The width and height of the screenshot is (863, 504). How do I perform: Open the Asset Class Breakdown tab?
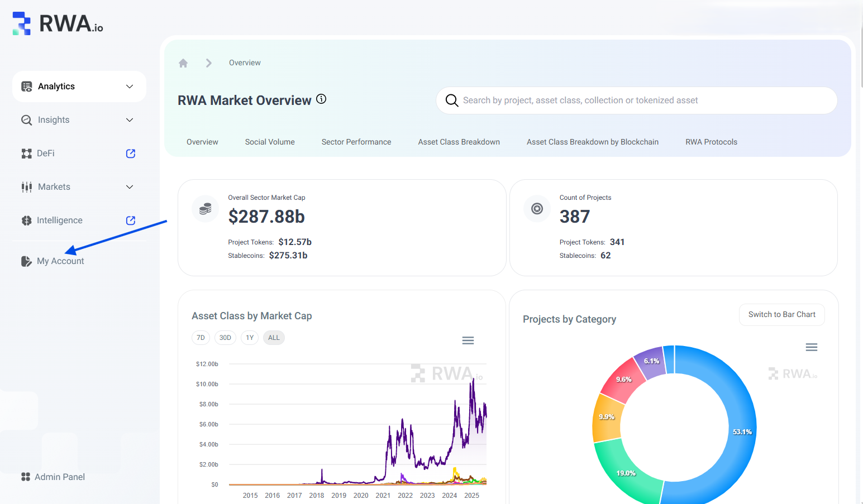click(459, 142)
